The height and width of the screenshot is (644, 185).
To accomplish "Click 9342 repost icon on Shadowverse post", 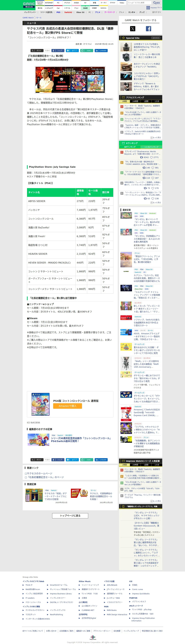I will [x=141, y=157].
